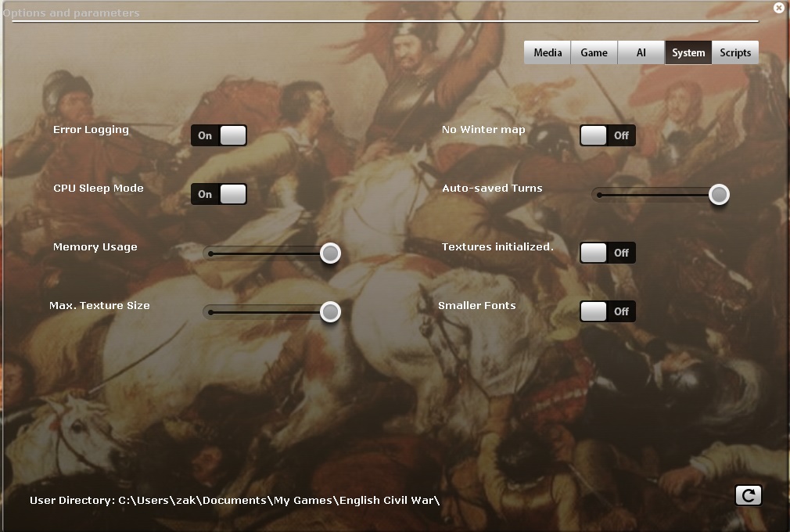Open the Scripts tab
Screen dimensions: 790x532
point(735,52)
